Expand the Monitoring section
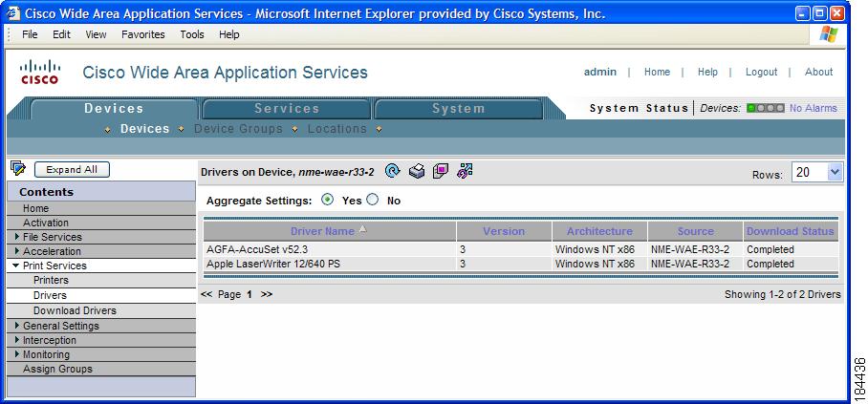Screen dimensions: 868x404 [18, 354]
